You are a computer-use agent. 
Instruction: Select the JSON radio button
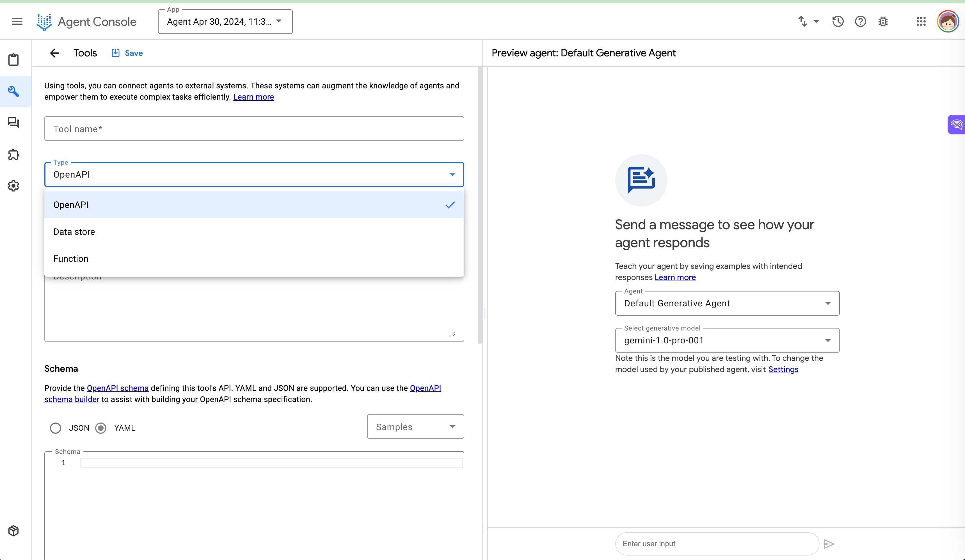[56, 428]
